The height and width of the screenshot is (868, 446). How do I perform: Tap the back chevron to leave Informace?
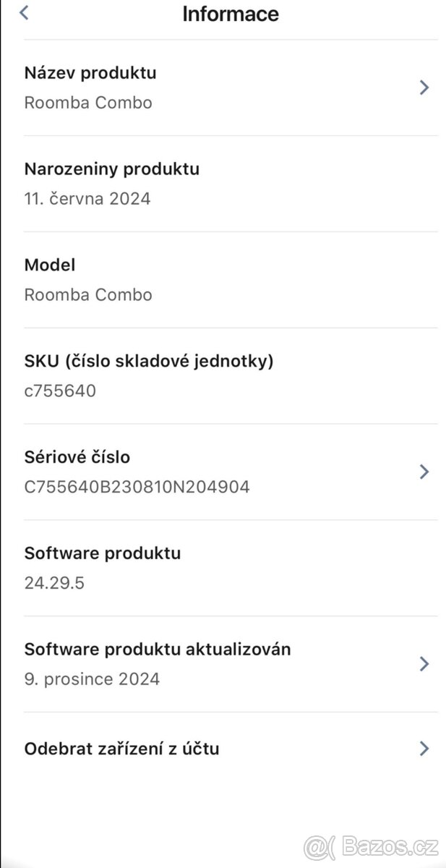[x=23, y=12]
